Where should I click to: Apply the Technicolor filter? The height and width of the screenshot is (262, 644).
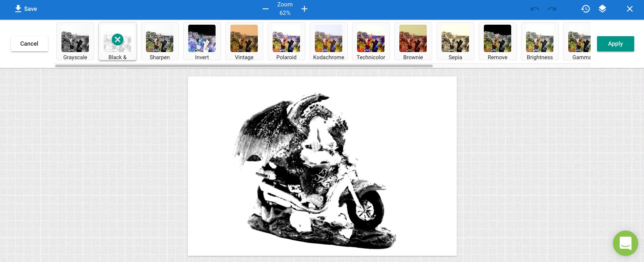[371, 42]
